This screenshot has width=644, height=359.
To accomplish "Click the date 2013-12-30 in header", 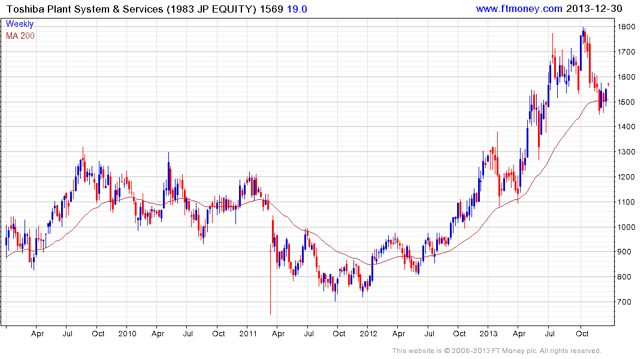I will (x=594, y=8).
